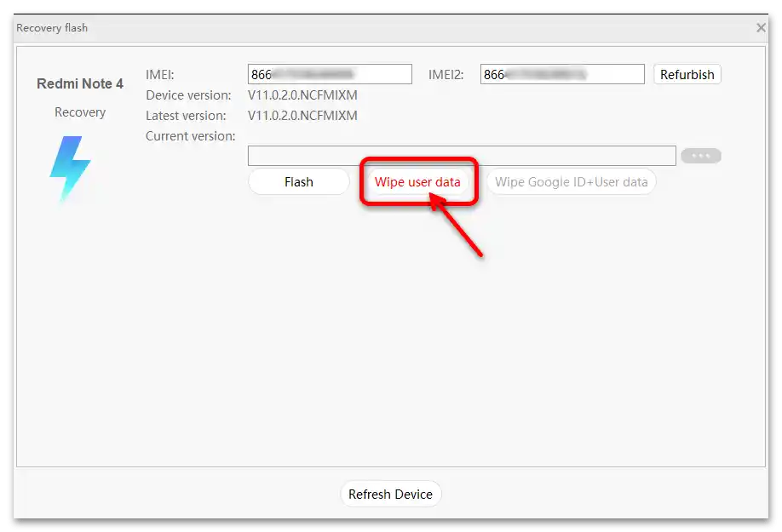Click the Refurbish button

[x=687, y=74]
